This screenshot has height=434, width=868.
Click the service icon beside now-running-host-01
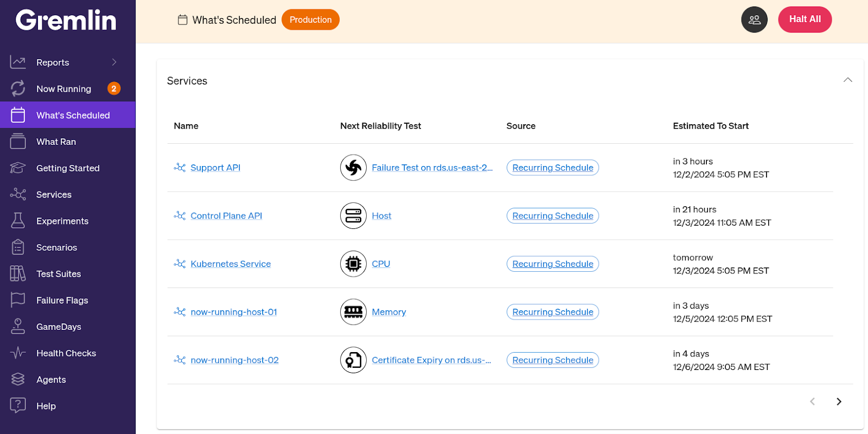(x=180, y=312)
